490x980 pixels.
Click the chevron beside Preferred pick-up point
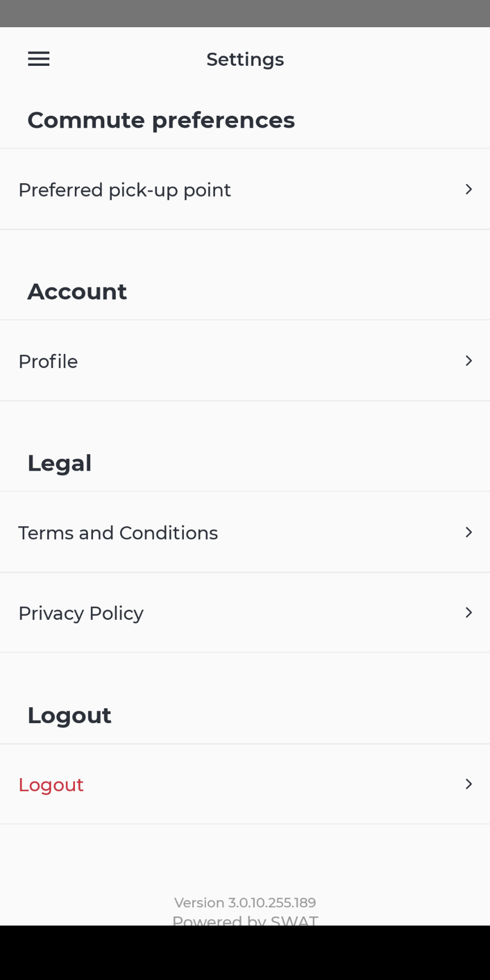468,189
